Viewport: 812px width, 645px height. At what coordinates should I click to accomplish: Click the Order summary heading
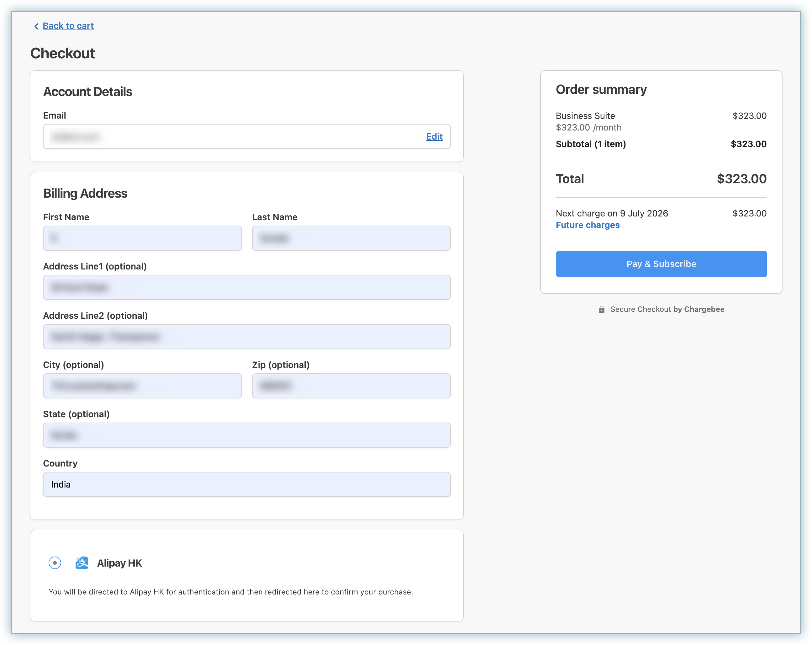tap(601, 89)
